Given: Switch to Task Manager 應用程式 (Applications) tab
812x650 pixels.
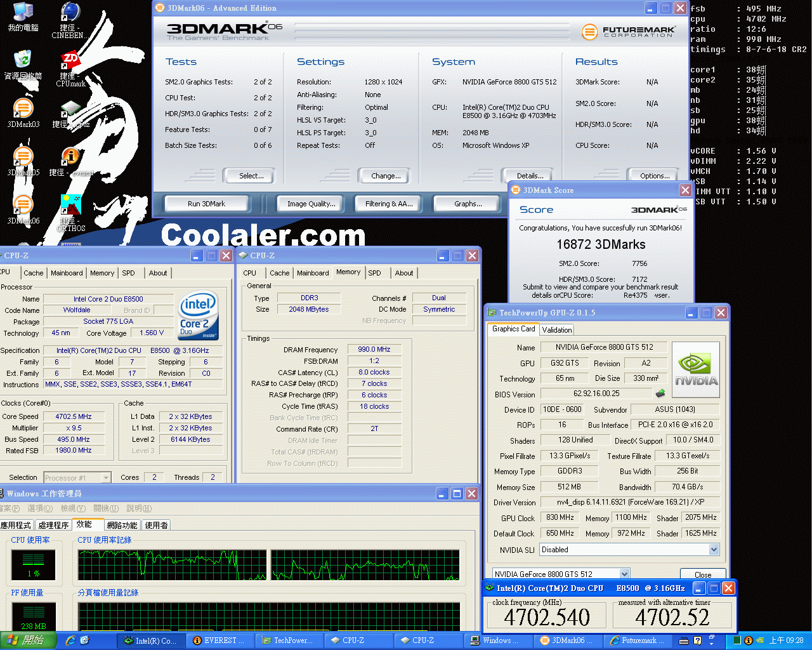Looking at the screenshot, I should pos(16,525).
